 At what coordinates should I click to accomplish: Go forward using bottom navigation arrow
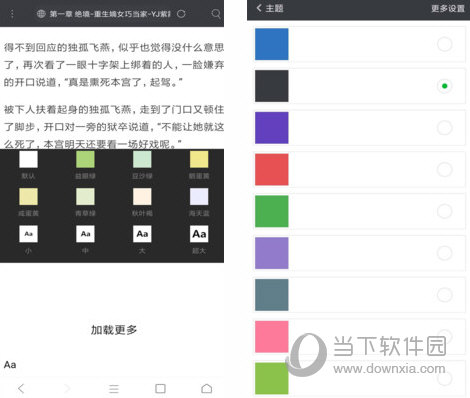coord(67,388)
